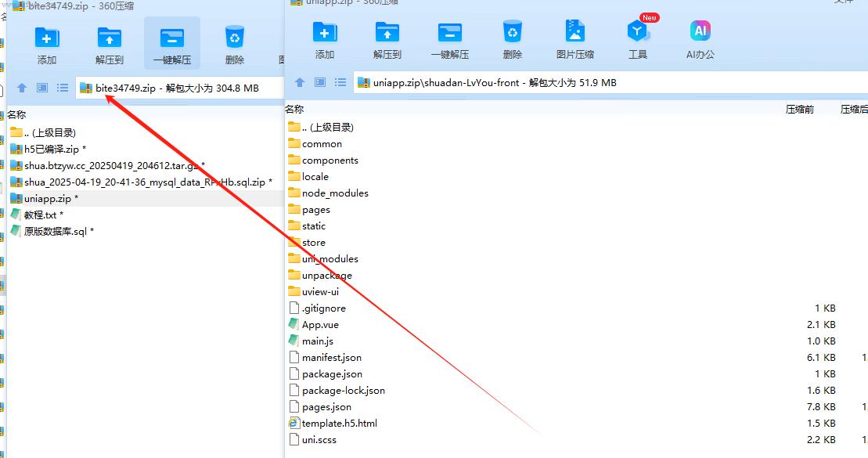Go up a level with right window arrow
This screenshot has width=868, height=458.
point(299,82)
